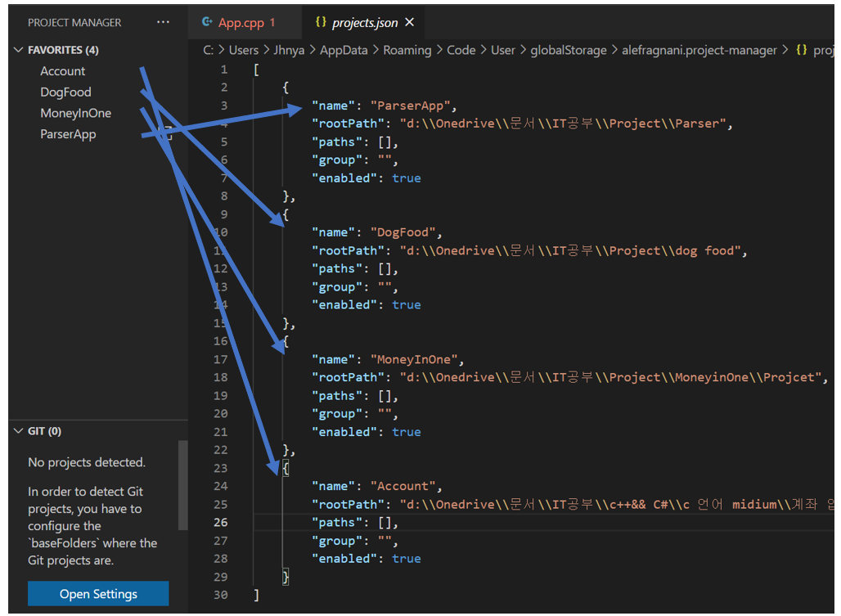
Task: Click the Parser rootPath string on line 4
Action: tap(563, 124)
